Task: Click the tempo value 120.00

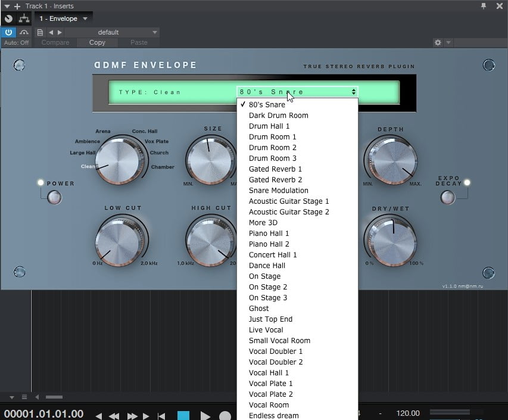Action: (408, 413)
